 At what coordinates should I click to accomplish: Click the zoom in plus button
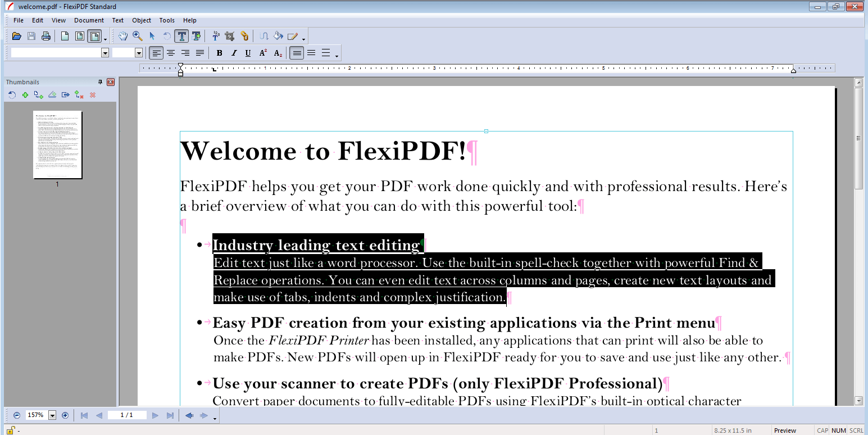(x=65, y=415)
